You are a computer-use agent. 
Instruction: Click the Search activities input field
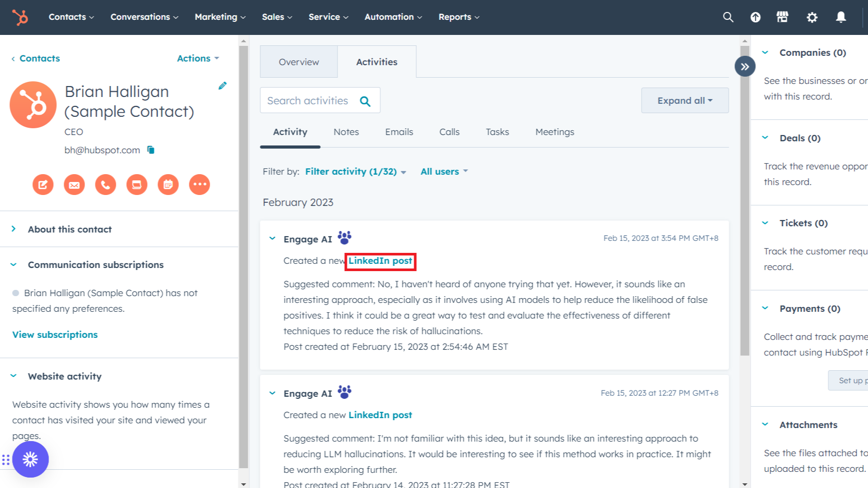(308, 101)
